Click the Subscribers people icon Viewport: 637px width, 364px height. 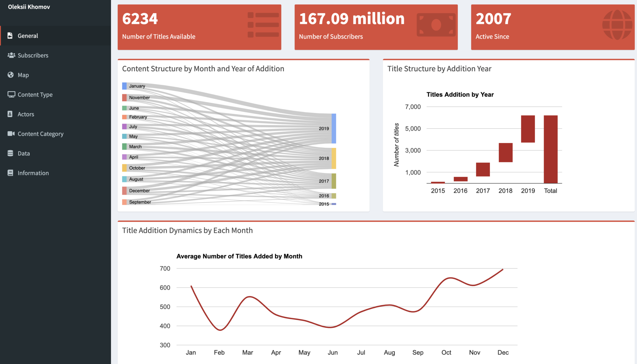click(11, 55)
